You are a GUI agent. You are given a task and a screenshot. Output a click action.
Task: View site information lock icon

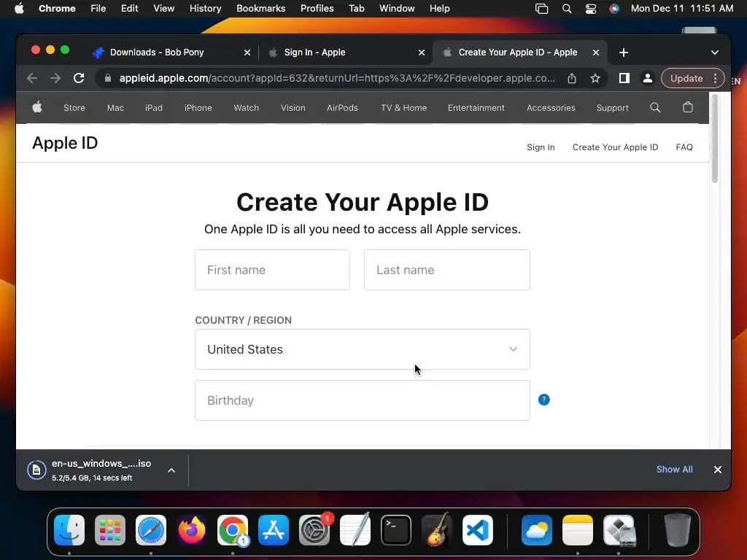pyautogui.click(x=108, y=78)
